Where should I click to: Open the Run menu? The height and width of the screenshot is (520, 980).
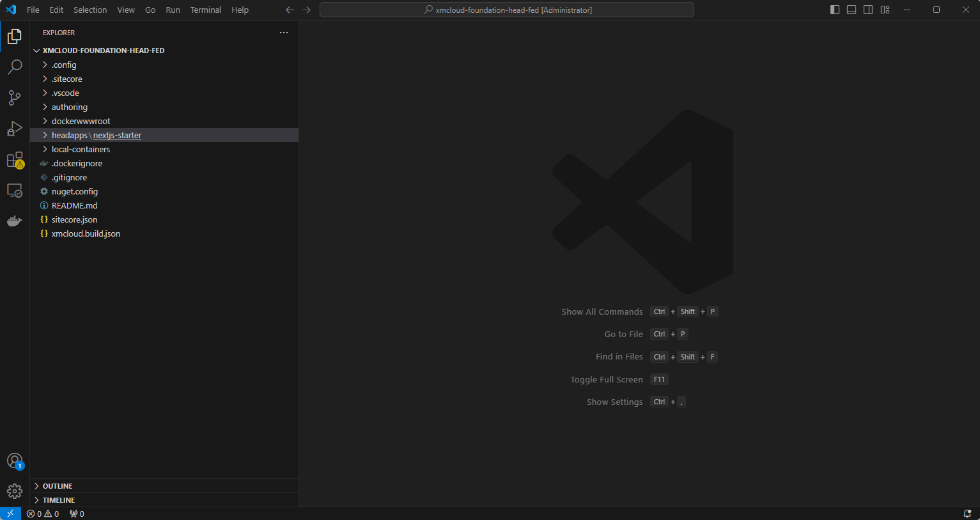tap(173, 10)
